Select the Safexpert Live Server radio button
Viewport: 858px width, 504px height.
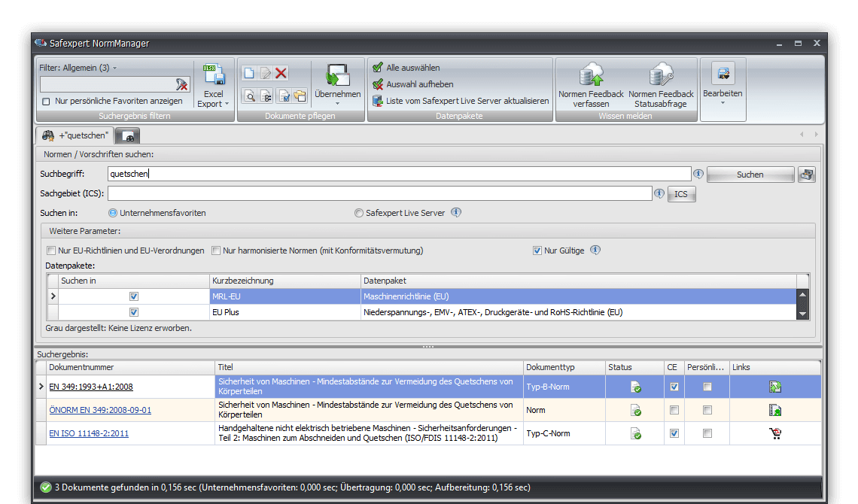pyautogui.click(x=359, y=213)
